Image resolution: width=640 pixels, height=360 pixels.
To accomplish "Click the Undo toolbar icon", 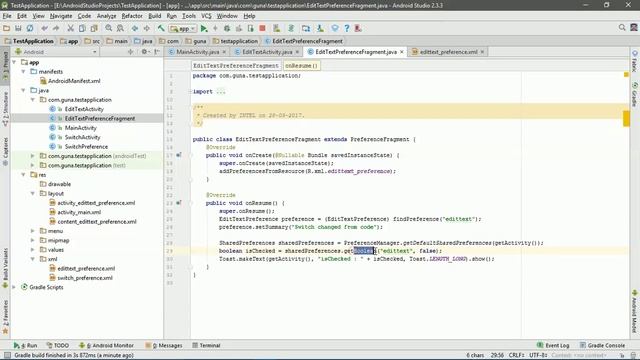I will (x=44, y=28).
